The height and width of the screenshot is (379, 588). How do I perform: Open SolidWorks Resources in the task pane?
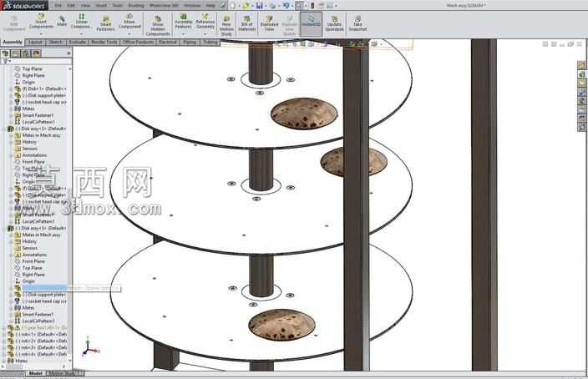581,65
